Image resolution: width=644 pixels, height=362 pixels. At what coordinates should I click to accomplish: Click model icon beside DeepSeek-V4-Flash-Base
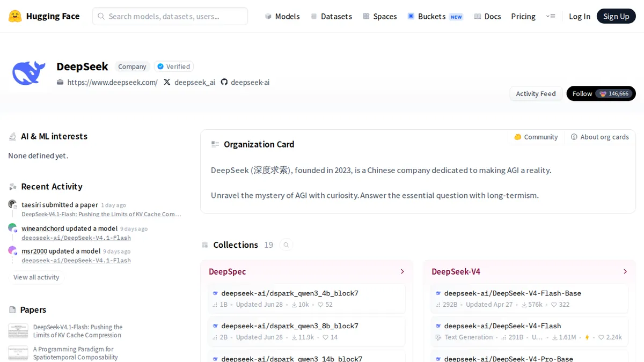[x=438, y=293]
